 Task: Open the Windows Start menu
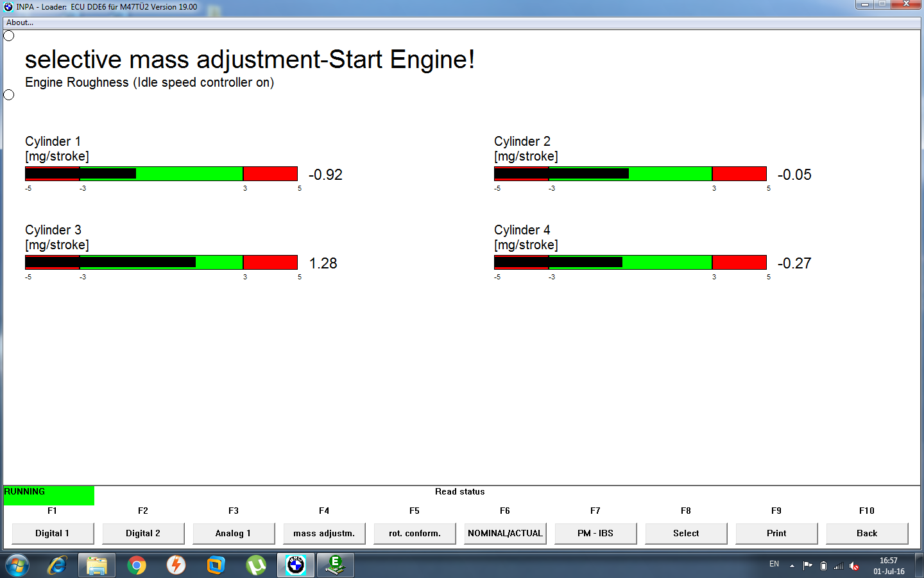pos(17,565)
